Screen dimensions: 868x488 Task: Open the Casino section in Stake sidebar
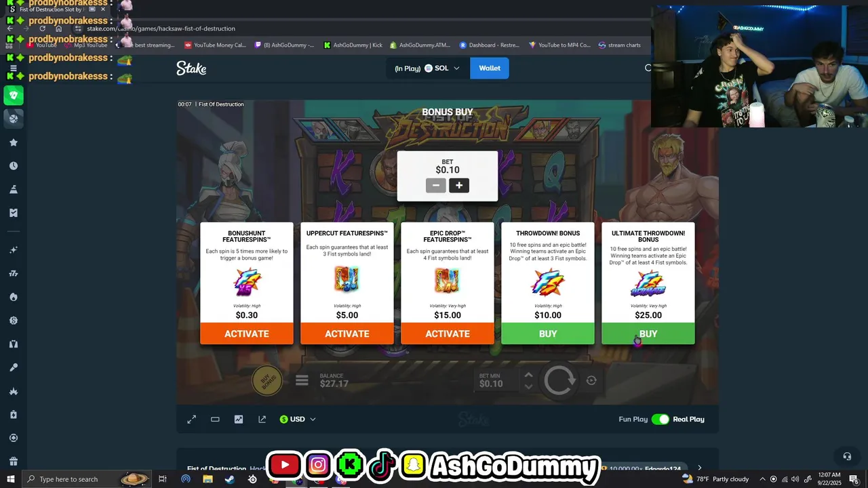(14, 95)
